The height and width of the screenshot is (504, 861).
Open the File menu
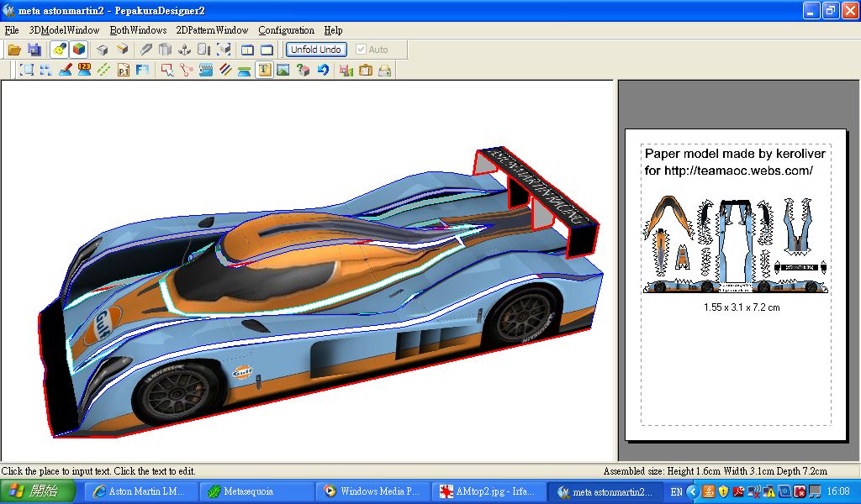coord(12,30)
